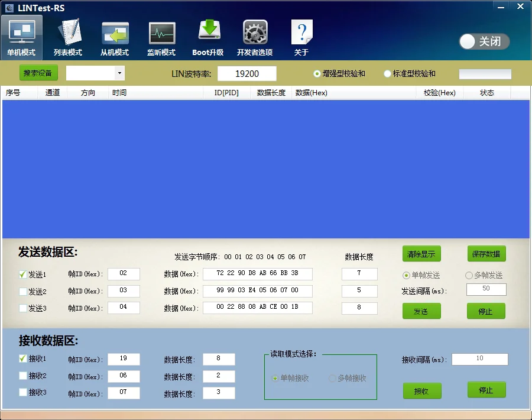Click the 时间 column header
This screenshot has width=532, height=420.
[x=119, y=93]
